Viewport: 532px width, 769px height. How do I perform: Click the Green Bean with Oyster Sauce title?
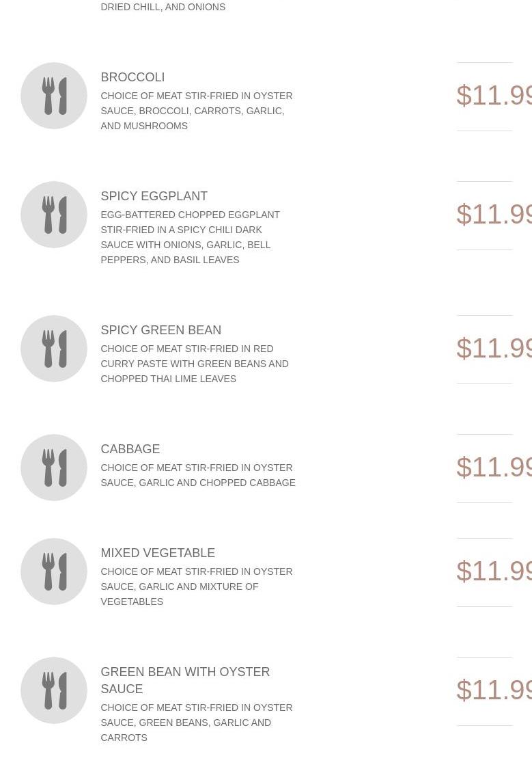tap(184, 680)
